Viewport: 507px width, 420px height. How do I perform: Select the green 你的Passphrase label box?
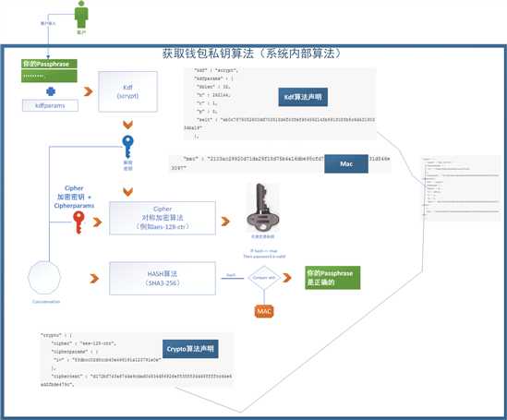[x=49, y=64]
